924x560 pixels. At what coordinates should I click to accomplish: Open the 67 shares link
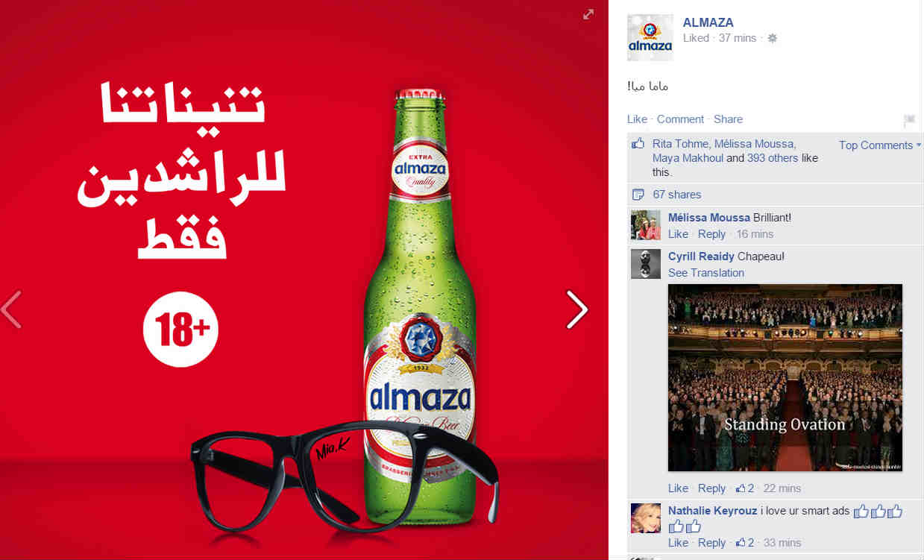point(677,195)
